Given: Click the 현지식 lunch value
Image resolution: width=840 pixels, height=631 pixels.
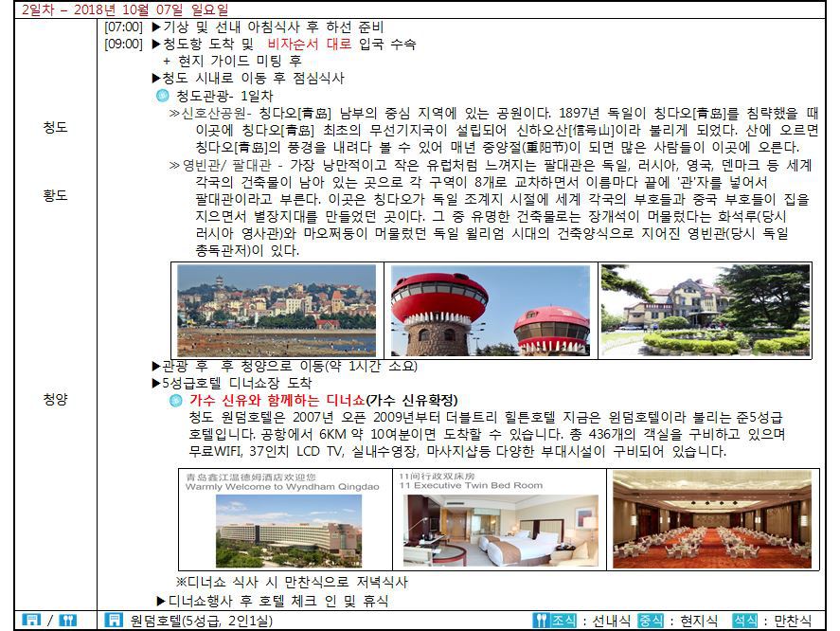Looking at the screenshot, I should click(699, 621).
